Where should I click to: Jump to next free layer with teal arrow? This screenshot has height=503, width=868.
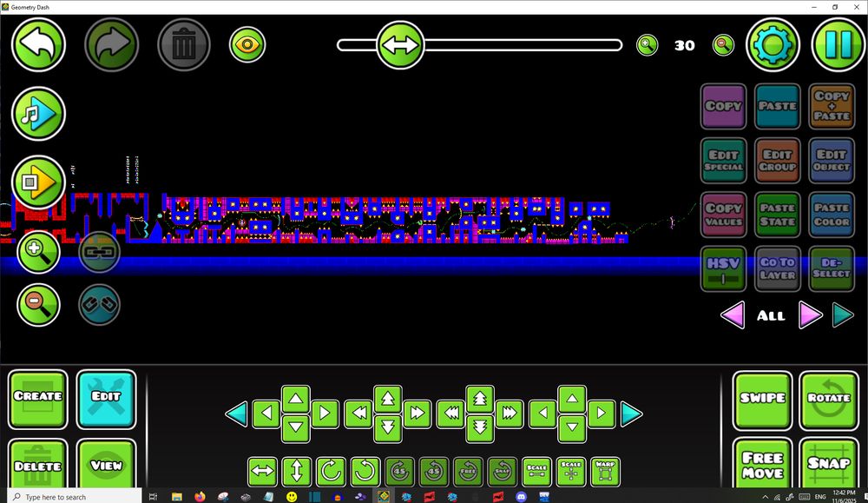click(844, 315)
